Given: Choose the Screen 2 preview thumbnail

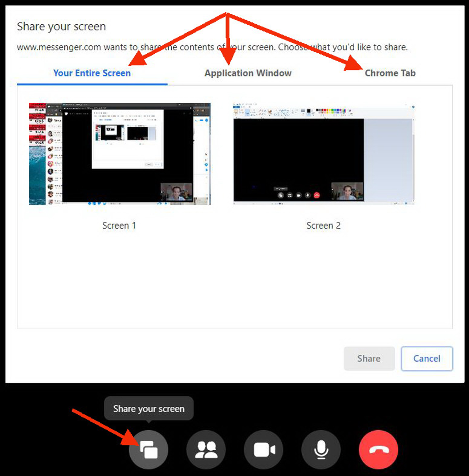Looking at the screenshot, I should 323,154.
